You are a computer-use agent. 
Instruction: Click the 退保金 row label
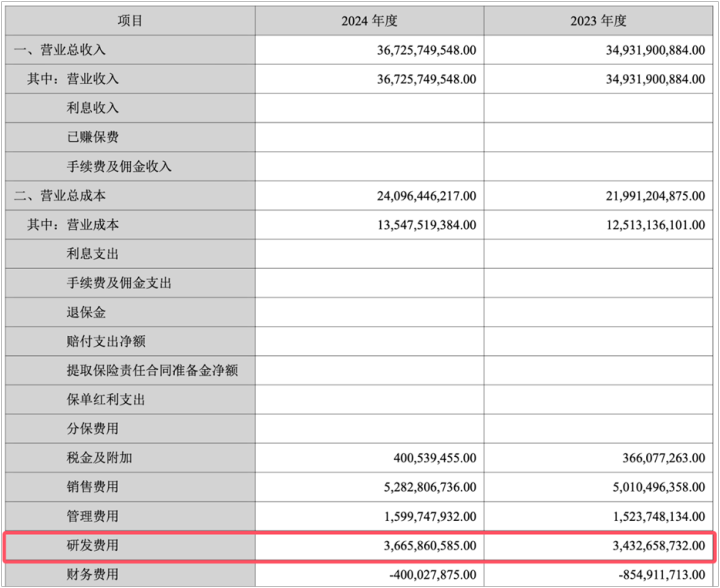pyautogui.click(x=86, y=312)
